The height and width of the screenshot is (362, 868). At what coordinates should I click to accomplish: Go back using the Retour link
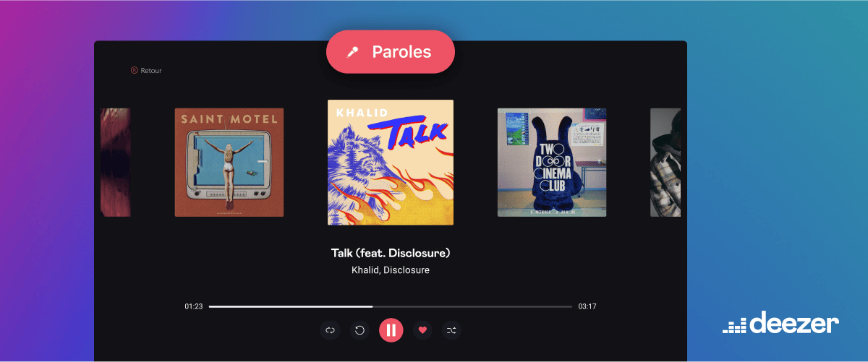pyautogui.click(x=146, y=71)
